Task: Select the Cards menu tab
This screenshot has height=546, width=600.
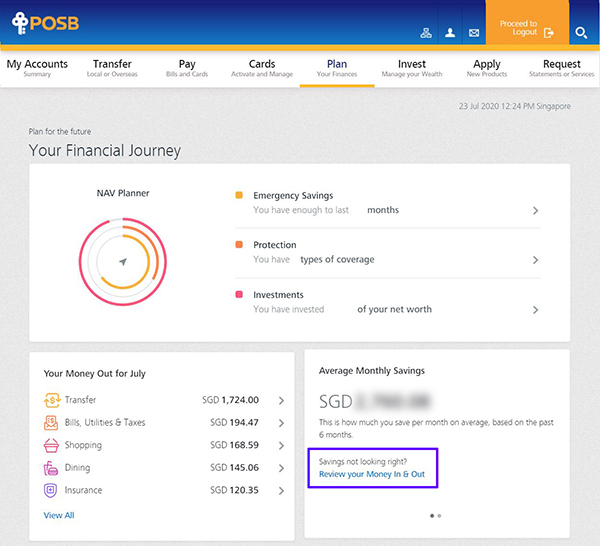Action: pos(262,68)
